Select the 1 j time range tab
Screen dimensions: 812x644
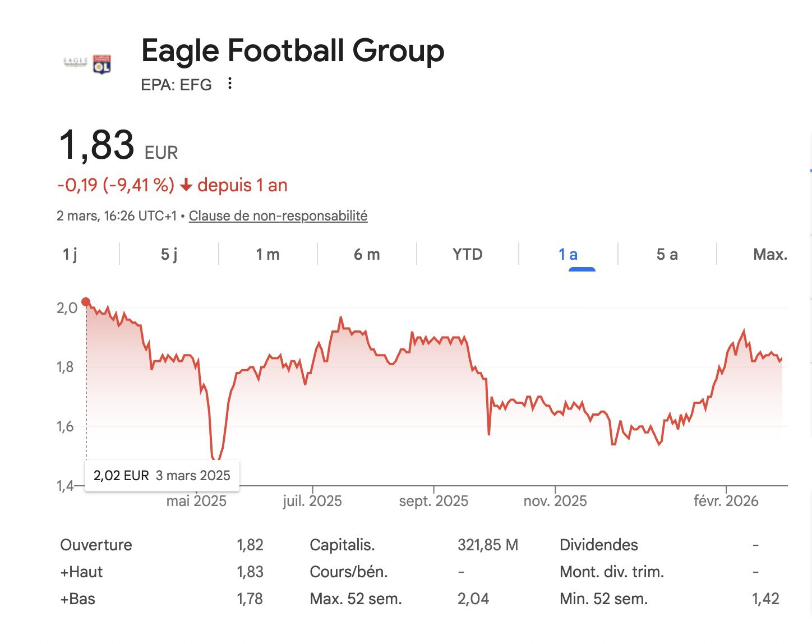point(70,255)
